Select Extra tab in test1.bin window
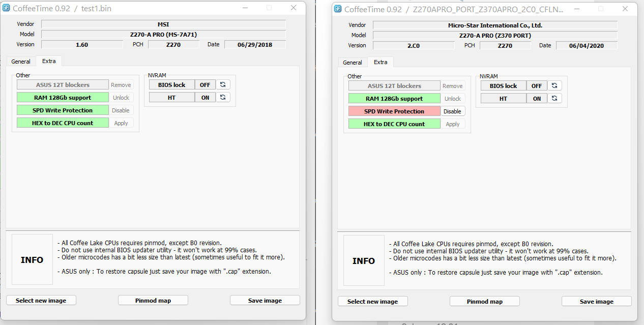 49,61
